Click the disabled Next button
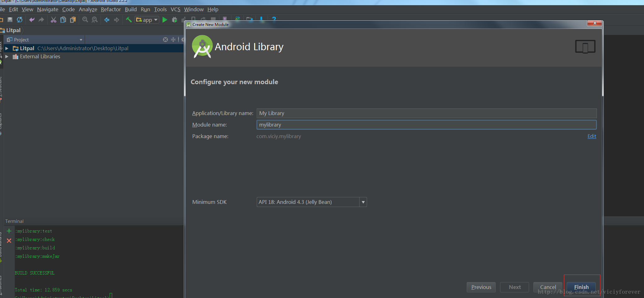The height and width of the screenshot is (298, 644). [x=514, y=287]
